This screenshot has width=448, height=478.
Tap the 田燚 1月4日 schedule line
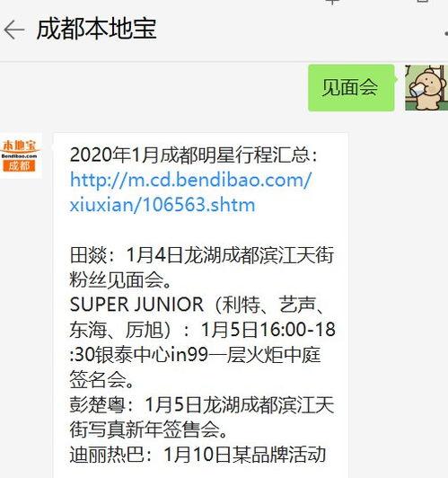(202, 254)
